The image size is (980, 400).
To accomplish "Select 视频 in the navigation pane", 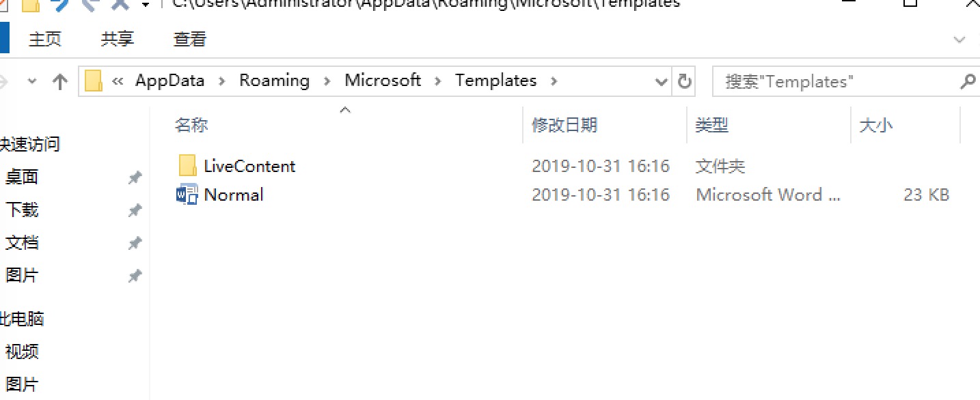I will click(22, 352).
